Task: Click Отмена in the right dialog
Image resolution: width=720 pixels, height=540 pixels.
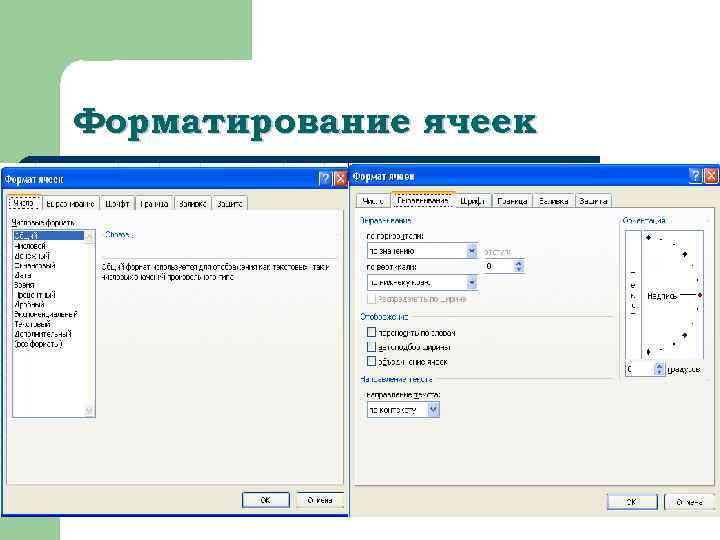Action: (x=689, y=502)
